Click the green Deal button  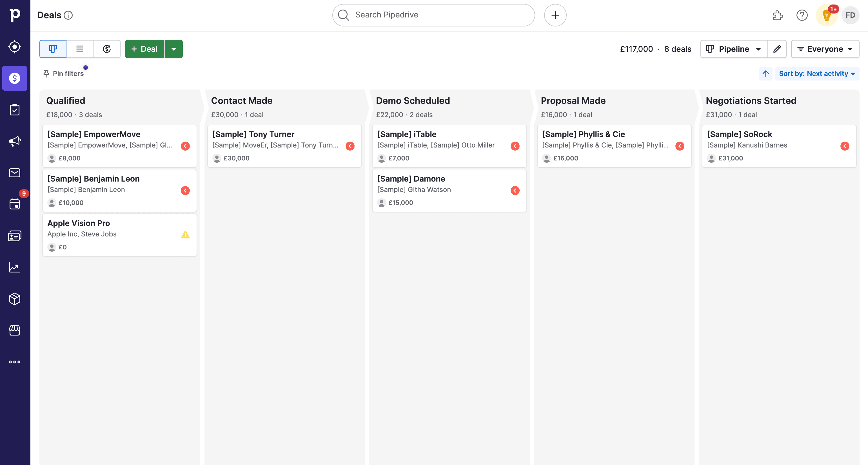click(x=144, y=49)
